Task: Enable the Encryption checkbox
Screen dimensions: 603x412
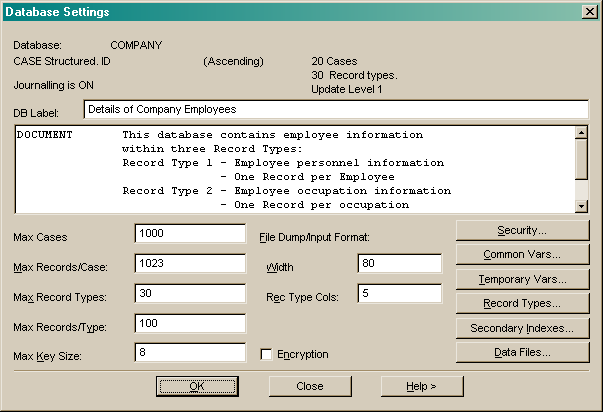Action: click(266, 354)
